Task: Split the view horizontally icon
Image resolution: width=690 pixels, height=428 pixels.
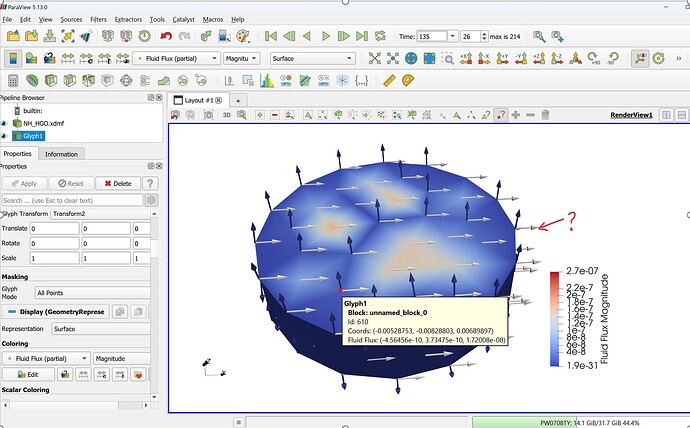Action: (x=667, y=115)
